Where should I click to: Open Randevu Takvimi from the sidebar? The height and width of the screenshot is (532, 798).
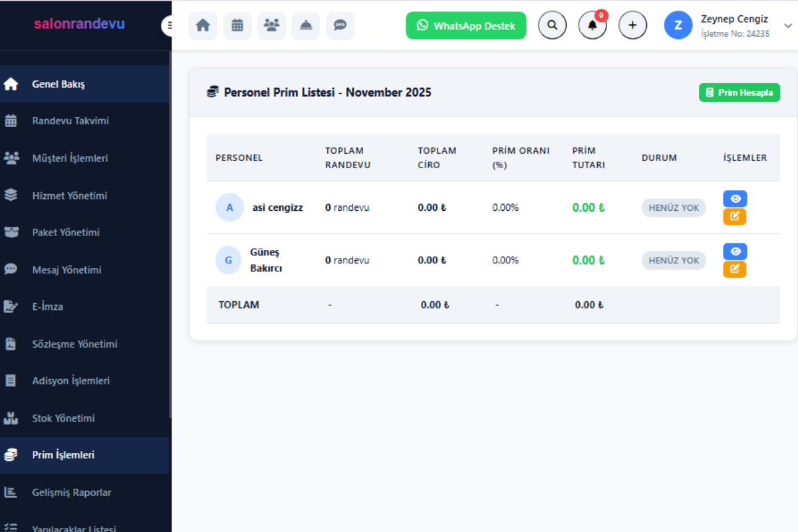pos(70,121)
